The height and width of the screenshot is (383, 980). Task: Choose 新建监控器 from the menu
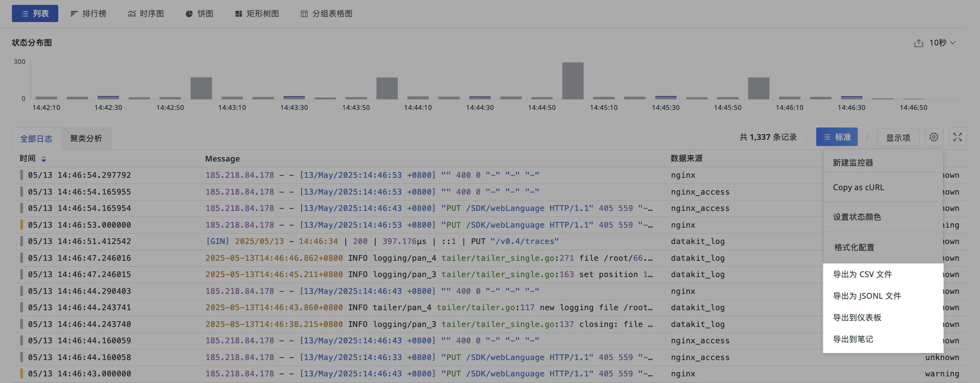click(x=883, y=163)
